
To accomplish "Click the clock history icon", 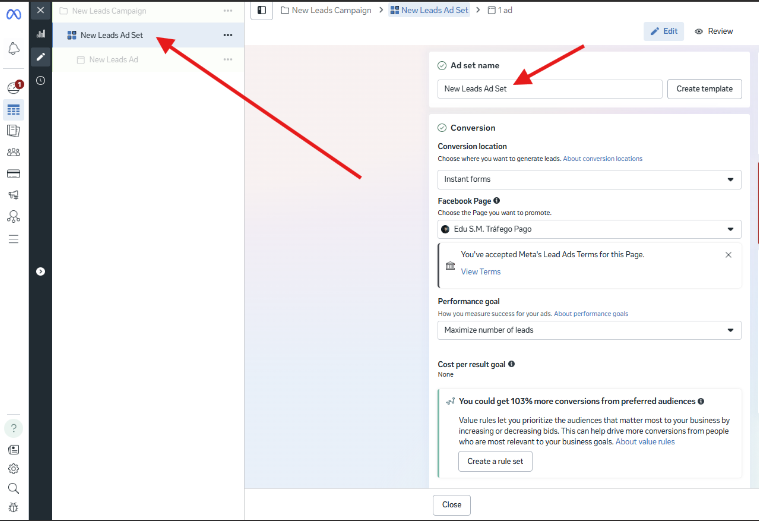I will (40, 80).
